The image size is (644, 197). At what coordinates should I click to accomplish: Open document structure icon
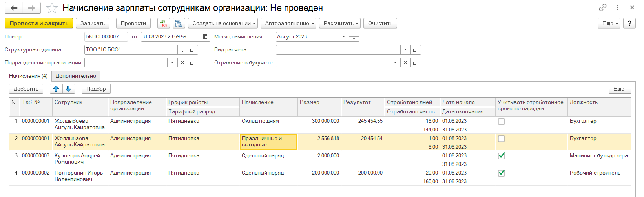coord(179,24)
